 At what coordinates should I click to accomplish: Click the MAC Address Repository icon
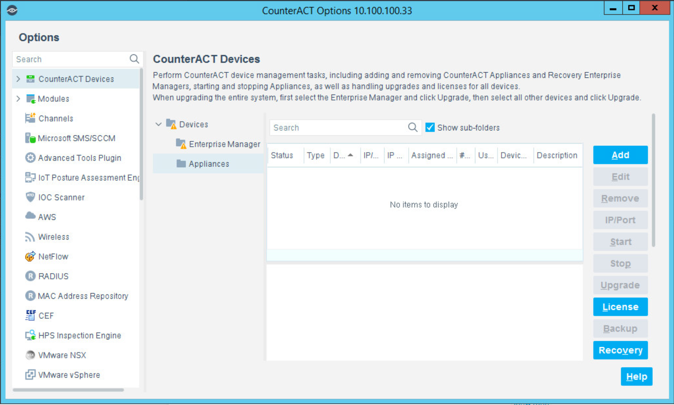pyautogui.click(x=30, y=296)
